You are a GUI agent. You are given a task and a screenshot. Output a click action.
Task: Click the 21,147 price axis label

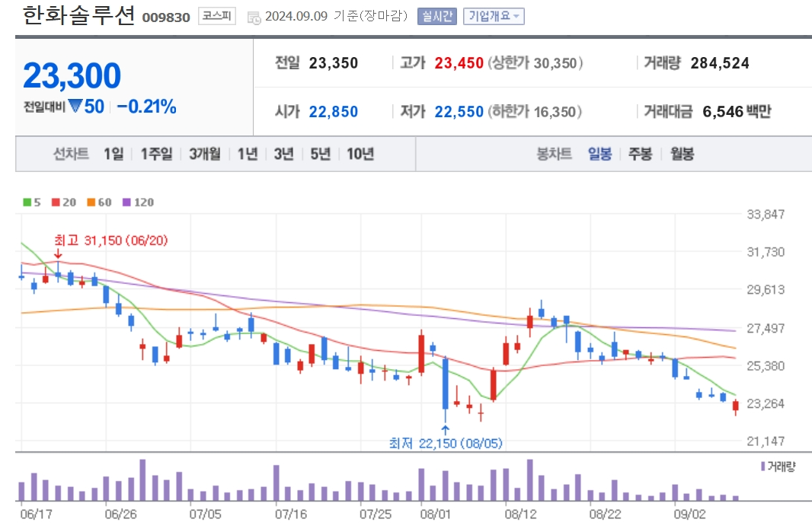pos(766,441)
